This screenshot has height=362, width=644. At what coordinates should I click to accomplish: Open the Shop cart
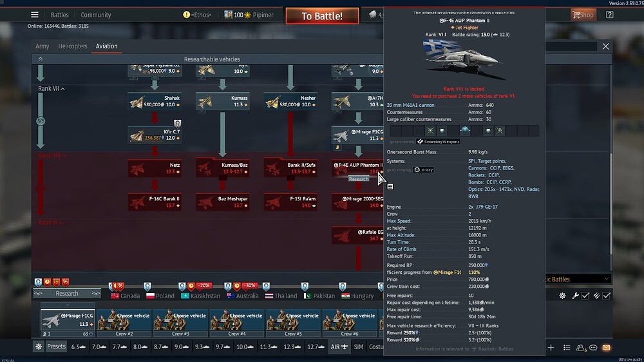tap(583, 15)
